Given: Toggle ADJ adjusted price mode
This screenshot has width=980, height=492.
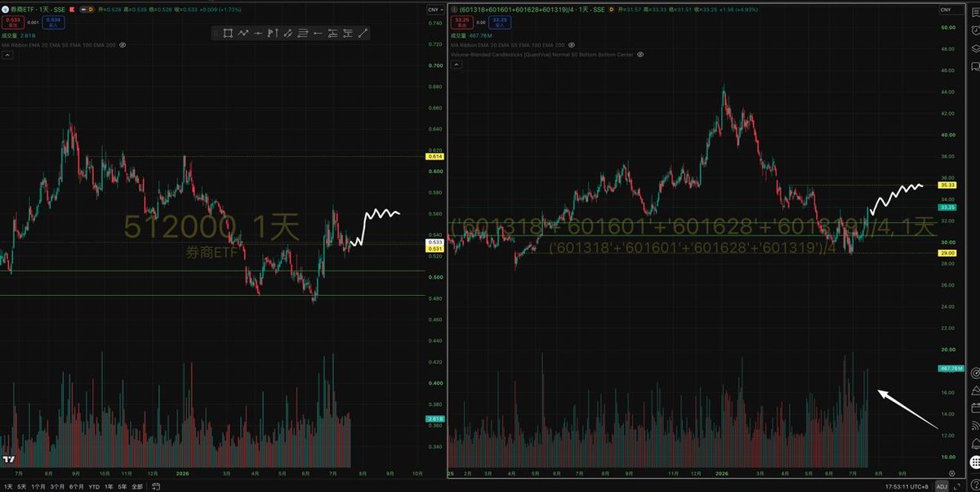Looking at the screenshot, I should point(942,486).
